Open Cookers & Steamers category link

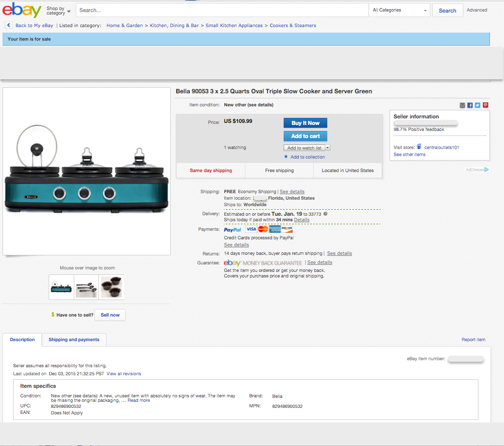pos(293,26)
